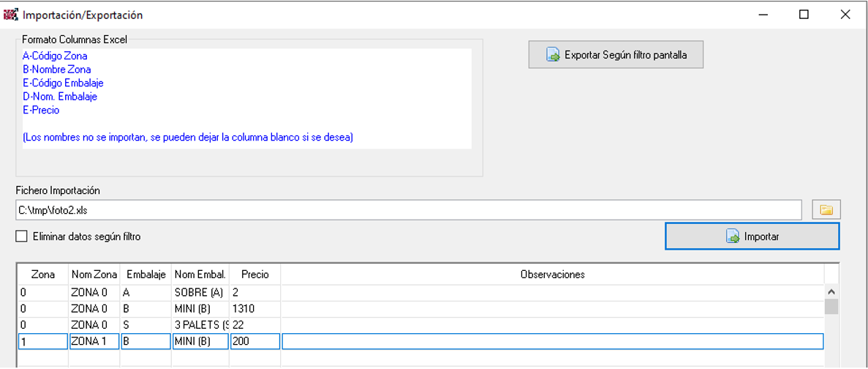Enable the Eliminar datos según filtro checkbox
868x369 pixels.
22,236
